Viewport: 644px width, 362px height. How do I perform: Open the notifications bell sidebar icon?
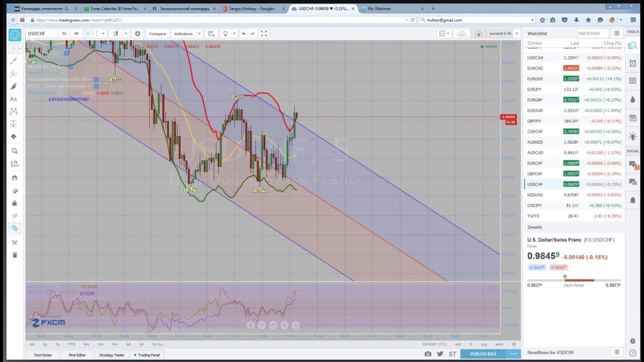point(633,200)
